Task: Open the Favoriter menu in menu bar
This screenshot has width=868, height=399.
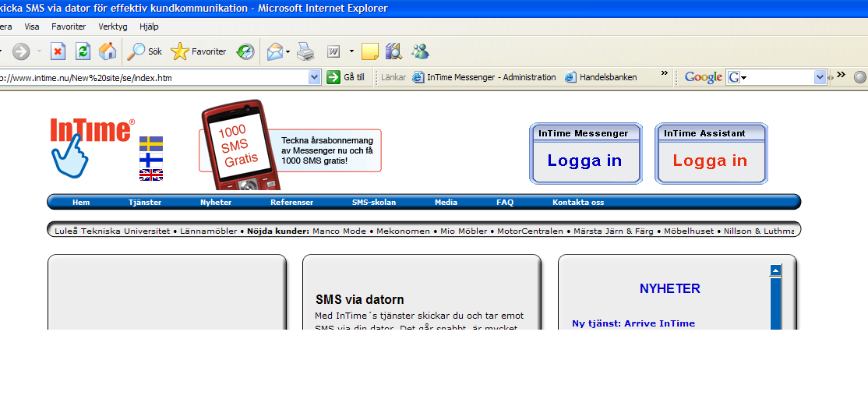Action: click(x=69, y=26)
